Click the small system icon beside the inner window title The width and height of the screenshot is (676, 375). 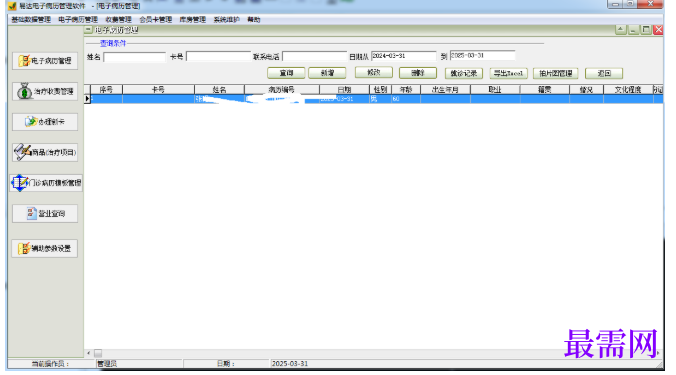(x=88, y=30)
